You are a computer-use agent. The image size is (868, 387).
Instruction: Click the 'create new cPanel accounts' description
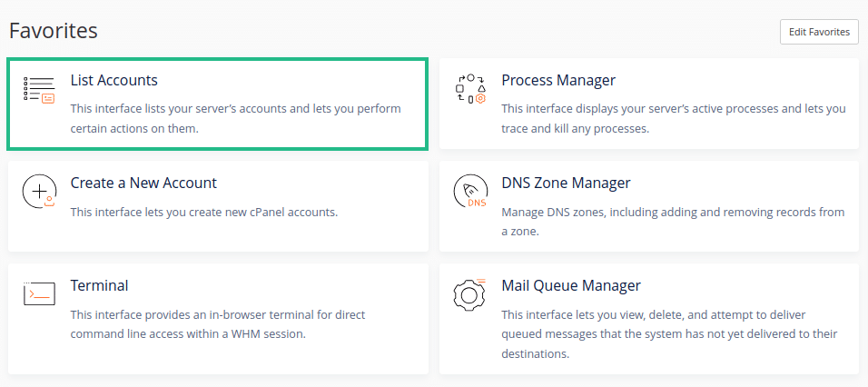(204, 212)
